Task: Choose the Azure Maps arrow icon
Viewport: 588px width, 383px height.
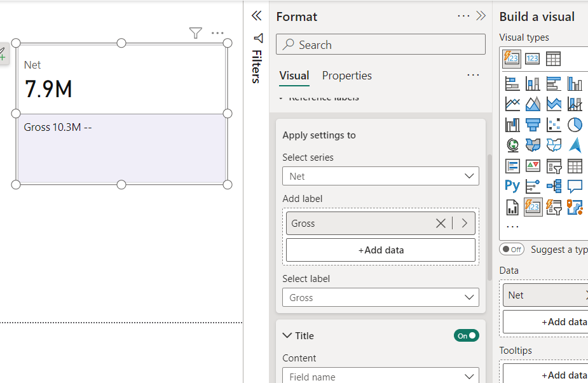Action: pos(575,145)
